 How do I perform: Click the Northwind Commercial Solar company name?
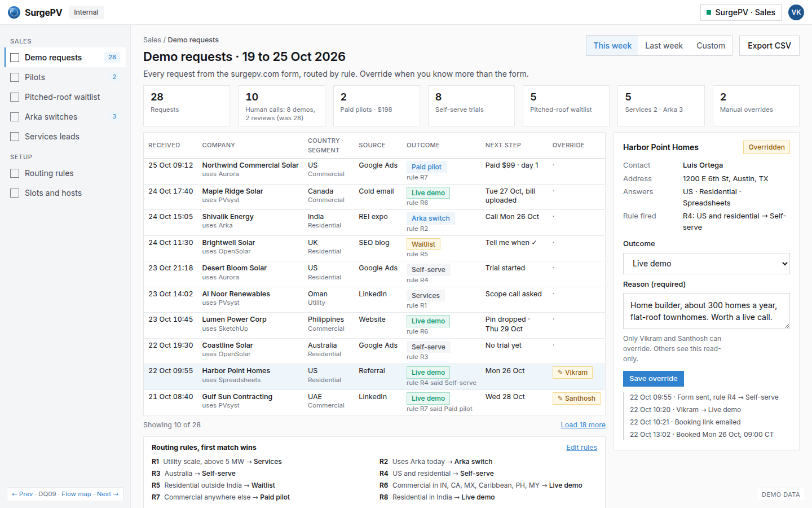coord(250,165)
